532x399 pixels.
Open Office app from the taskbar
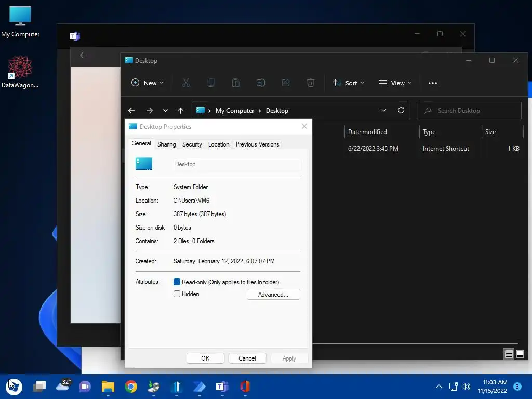pos(245,387)
